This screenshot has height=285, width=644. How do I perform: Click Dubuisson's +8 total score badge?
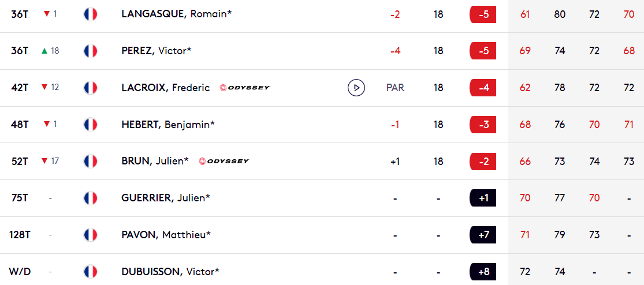click(x=483, y=272)
